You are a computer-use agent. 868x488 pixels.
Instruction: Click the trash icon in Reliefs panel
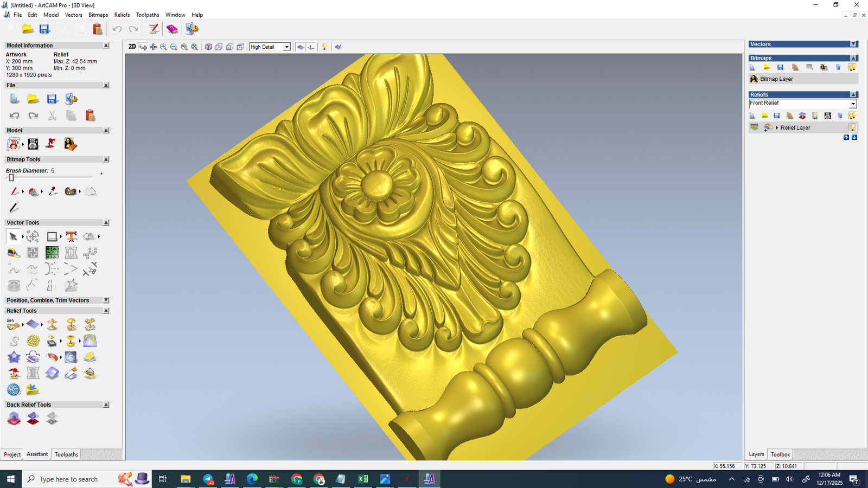click(x=840, y=115)
